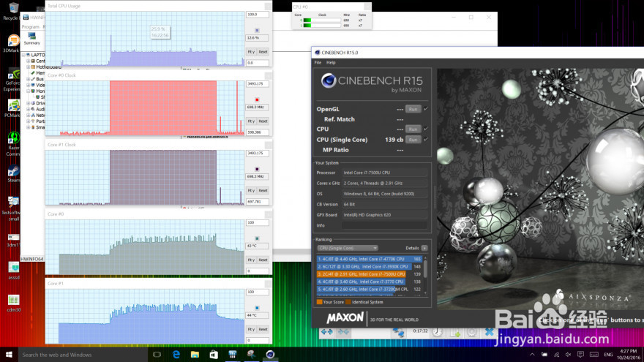Click the volume icon in system tray
Viewport: 644px width, 362px height.
click(x=568, y=354)
